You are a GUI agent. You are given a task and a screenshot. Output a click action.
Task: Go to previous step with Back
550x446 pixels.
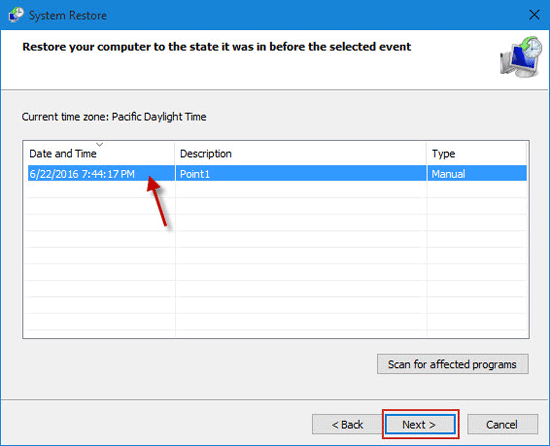pyautogui.click(x=347, y=424)
